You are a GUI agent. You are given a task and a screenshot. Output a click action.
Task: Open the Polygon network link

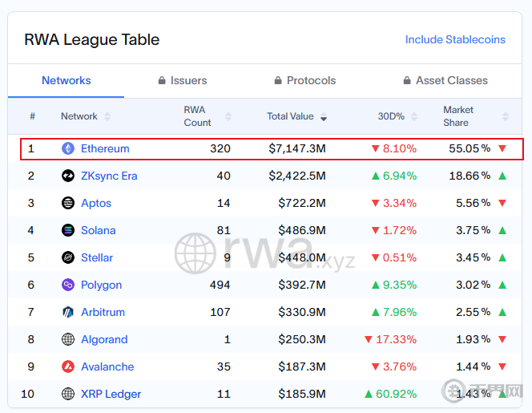[101, 285]
